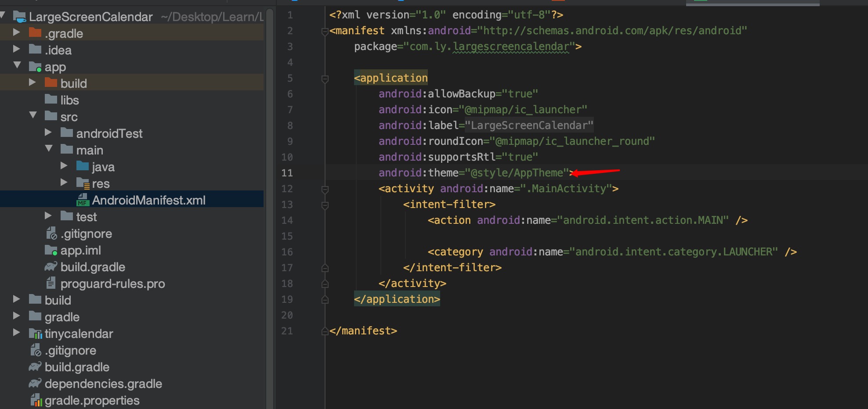This screenshot has width=868, height=409.
Task: Click fold end marker at line 18
Action: coord(325,283)
